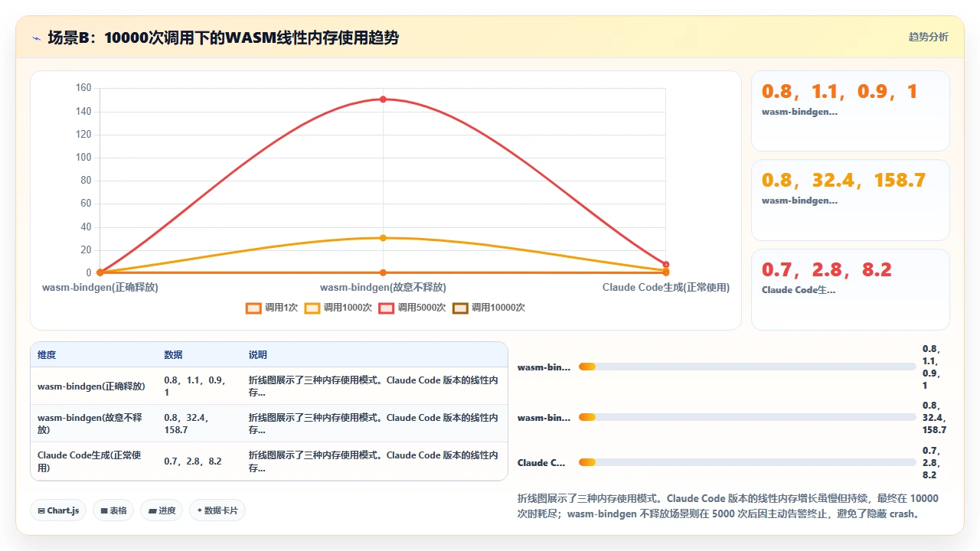The width and height of the screenshot is (980, 551).
Task: Click the small icon before the 场景B title
Action: tap(36, 37)
